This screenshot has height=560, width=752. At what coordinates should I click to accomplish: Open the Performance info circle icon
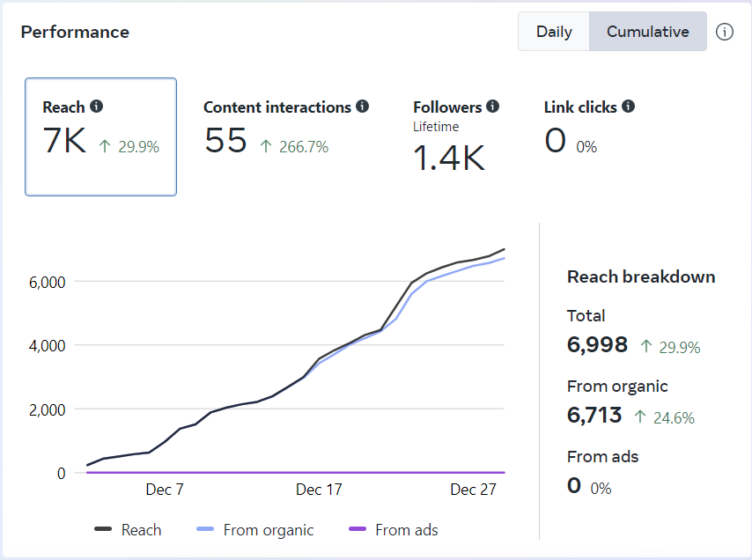point(724,32)
